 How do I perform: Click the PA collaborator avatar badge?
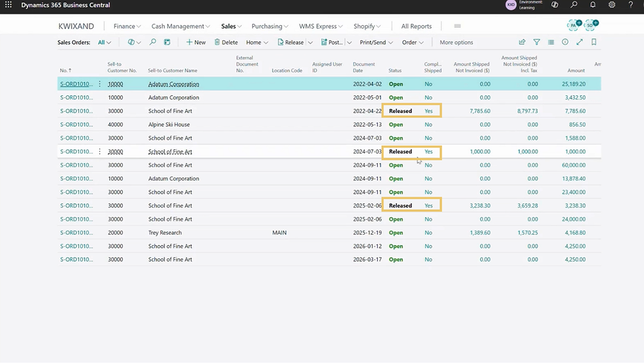(x=574, y=25)
